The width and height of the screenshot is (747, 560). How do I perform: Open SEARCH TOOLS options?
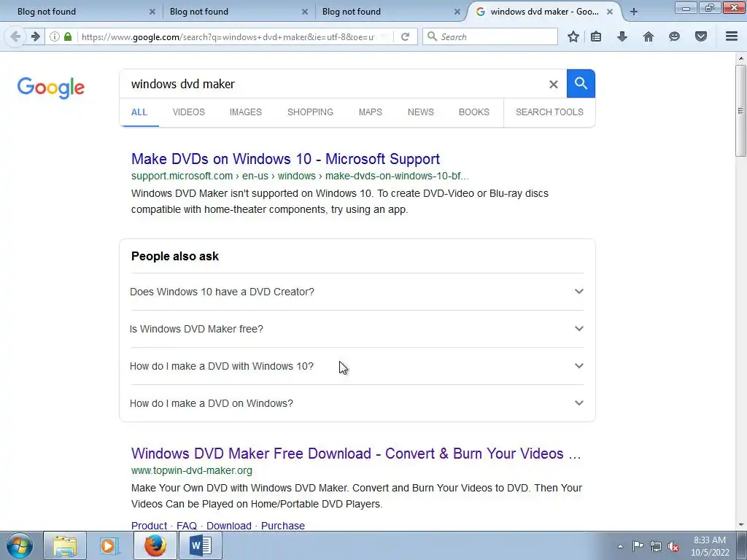pos(549,112)
